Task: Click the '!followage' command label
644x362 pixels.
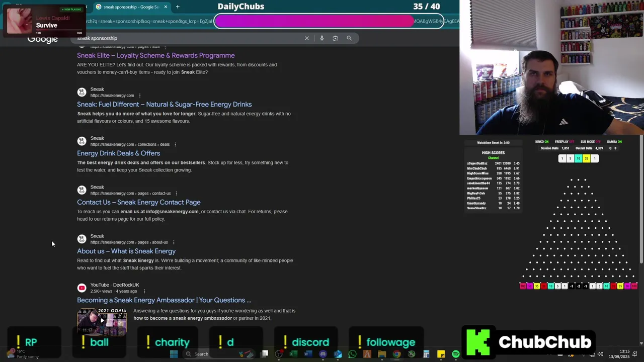Action: coord(386,342)
